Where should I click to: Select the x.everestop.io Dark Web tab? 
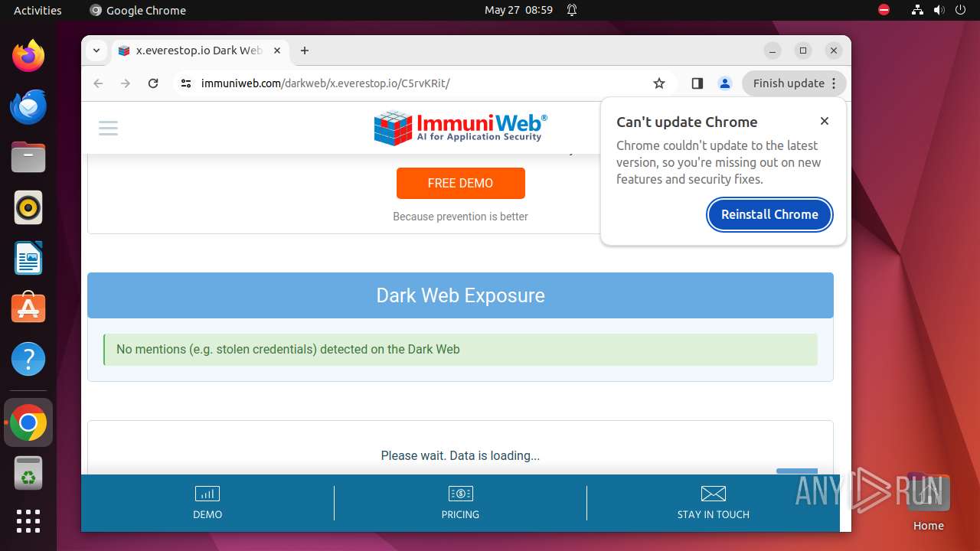pos(199,51)
